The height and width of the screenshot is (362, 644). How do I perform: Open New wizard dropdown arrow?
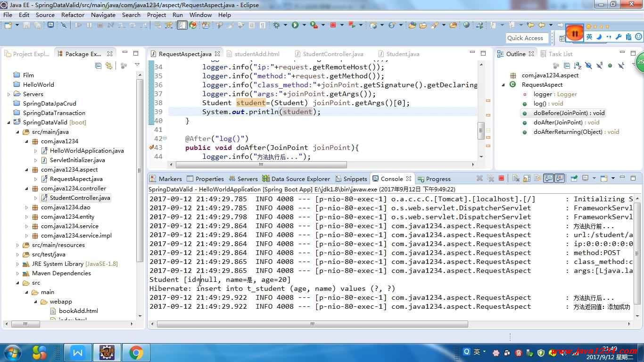pos(17,25)
